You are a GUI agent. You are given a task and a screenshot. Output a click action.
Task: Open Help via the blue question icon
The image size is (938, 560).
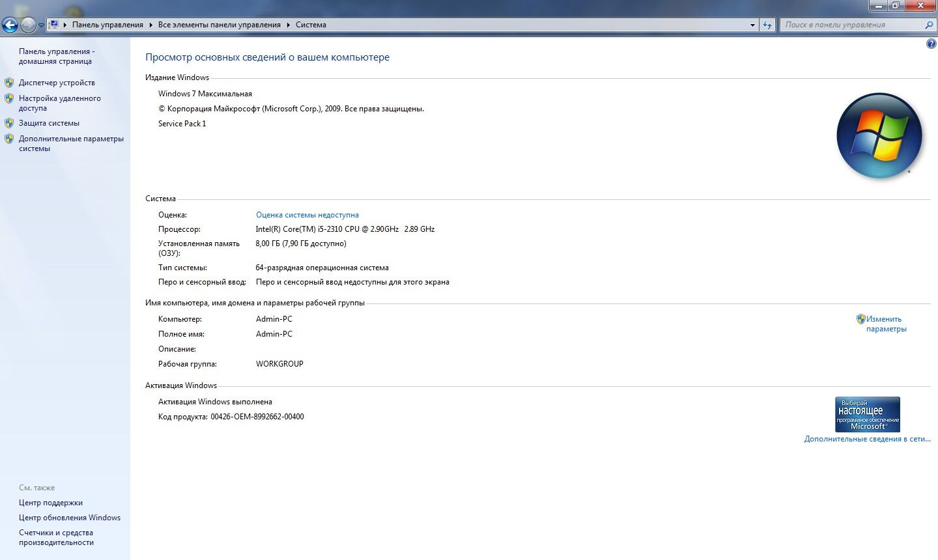pyautogui.click(x=931, y=44)
